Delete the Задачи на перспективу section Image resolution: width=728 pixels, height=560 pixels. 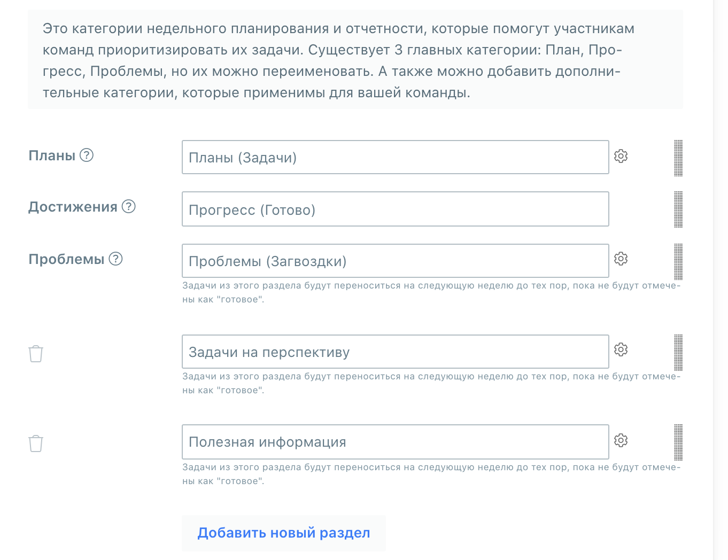(x=36, y=353)
